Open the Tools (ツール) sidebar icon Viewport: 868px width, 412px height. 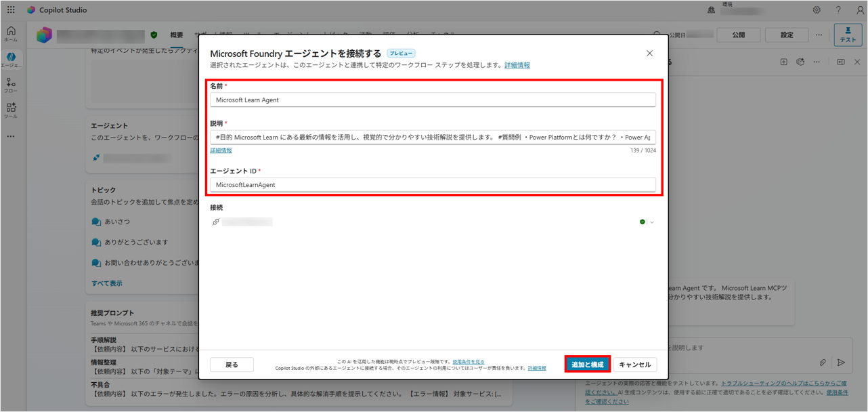11,110
